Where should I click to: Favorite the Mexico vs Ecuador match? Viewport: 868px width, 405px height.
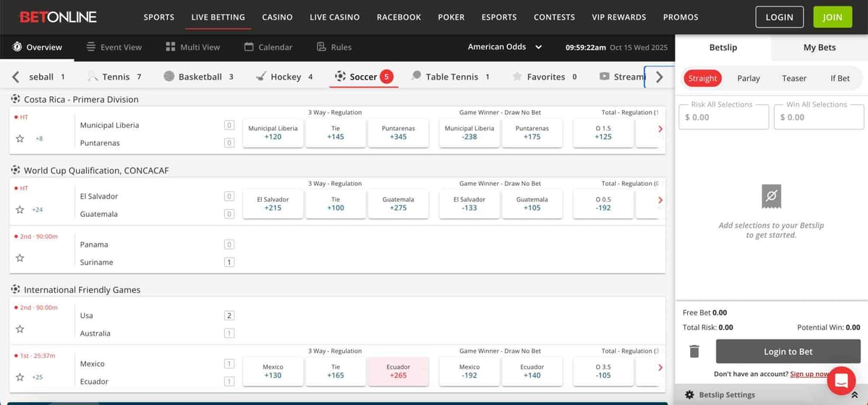coord(20,377)
